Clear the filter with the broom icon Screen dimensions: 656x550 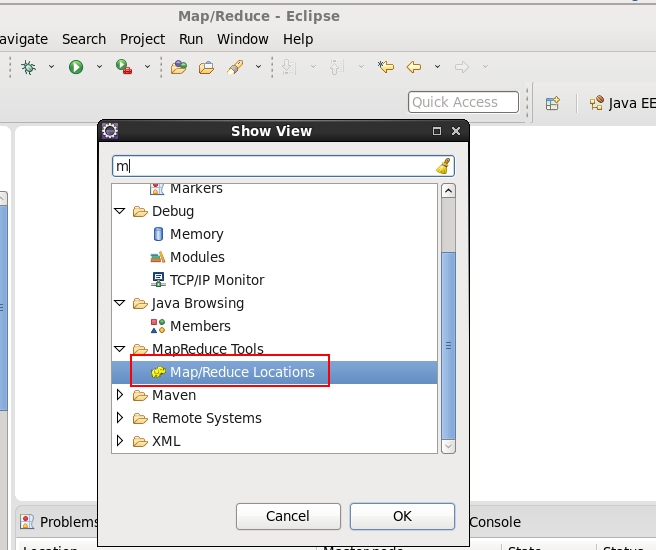[x=443, y=166]
